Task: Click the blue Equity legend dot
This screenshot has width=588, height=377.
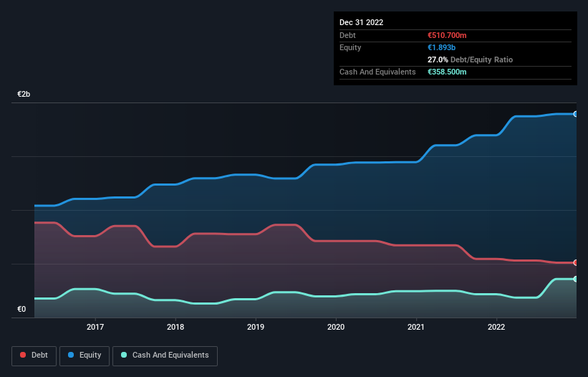Action: [x=71, y=355]
